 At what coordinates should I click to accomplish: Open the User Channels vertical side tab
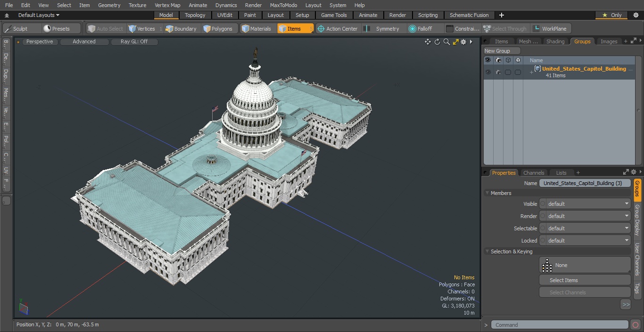coord(637,259)
